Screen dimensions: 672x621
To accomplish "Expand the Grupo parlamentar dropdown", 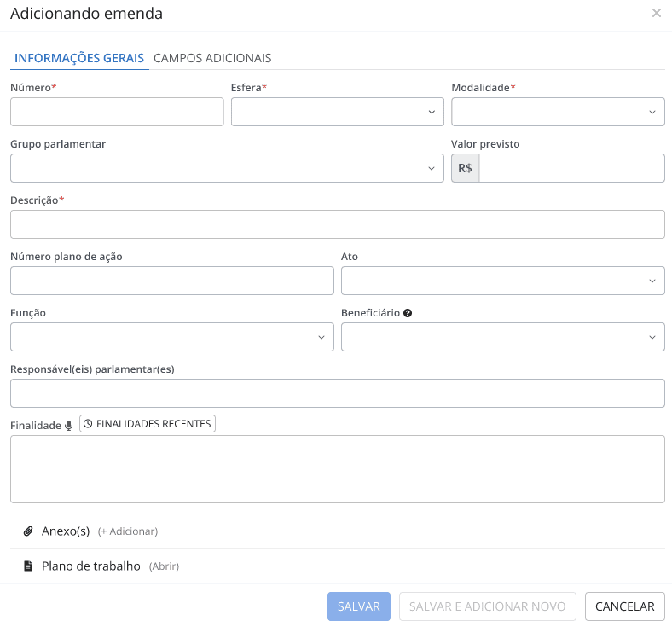I will [227, 168].
